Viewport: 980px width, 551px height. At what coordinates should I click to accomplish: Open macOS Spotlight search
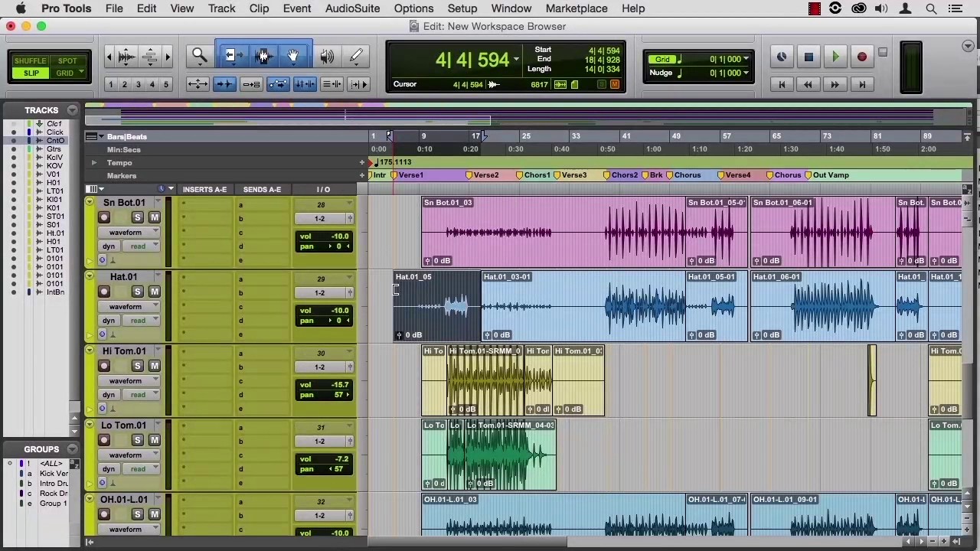coord(931,8)
